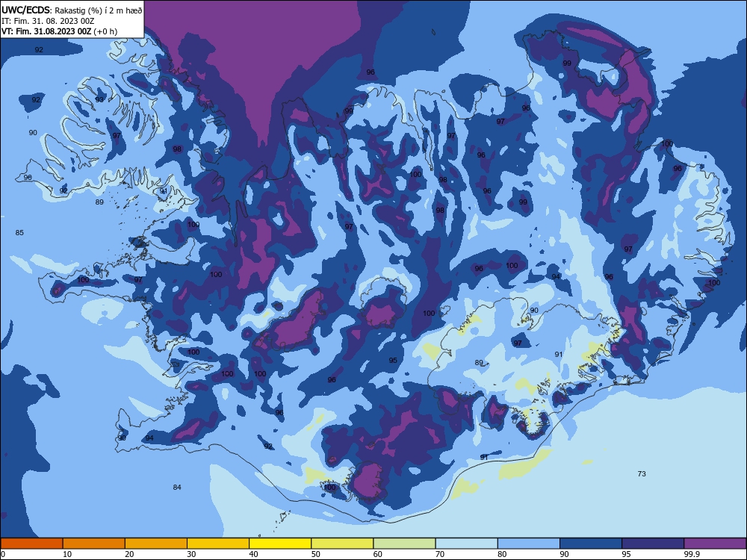Click the 40 label on the color scale

[x=254, y=554]
